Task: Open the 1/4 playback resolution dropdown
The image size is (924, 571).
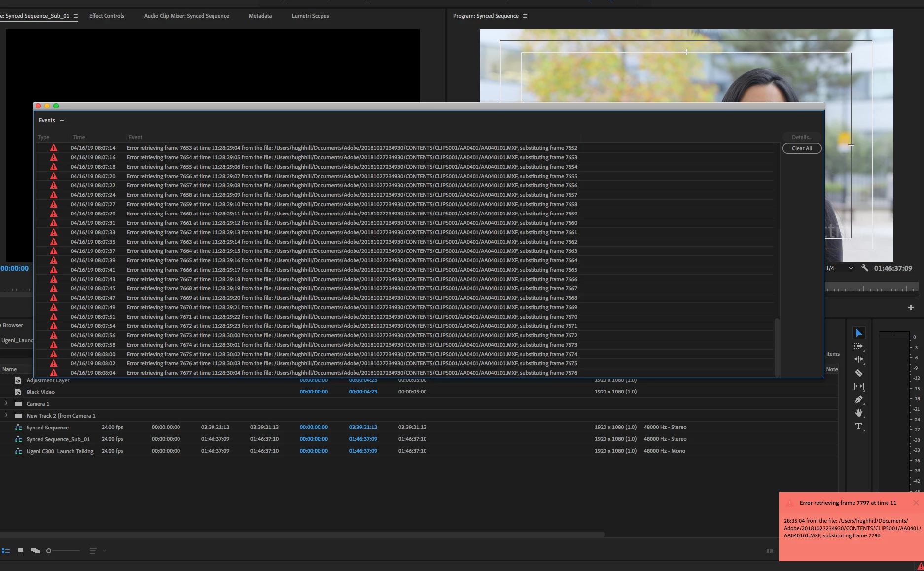Action: point(839,268)
